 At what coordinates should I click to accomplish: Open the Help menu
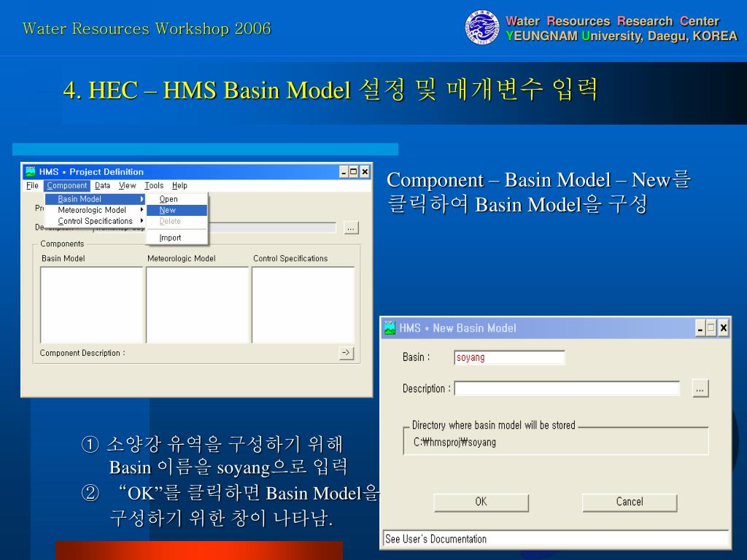click(179, 186)
